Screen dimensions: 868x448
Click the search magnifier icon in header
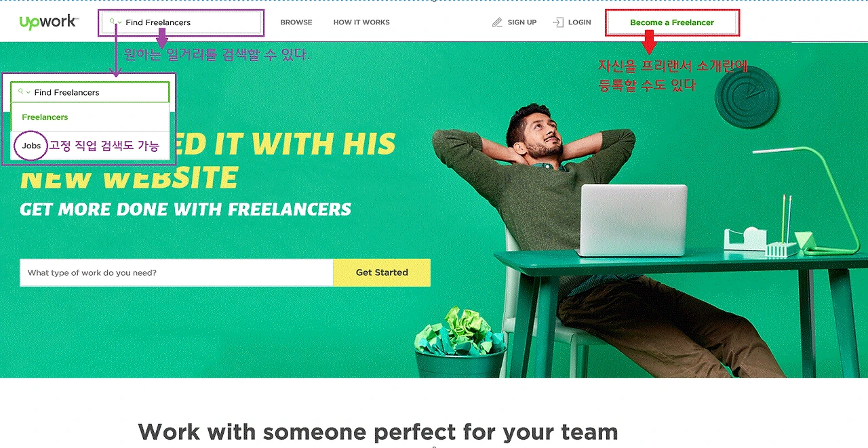[113, 22]
